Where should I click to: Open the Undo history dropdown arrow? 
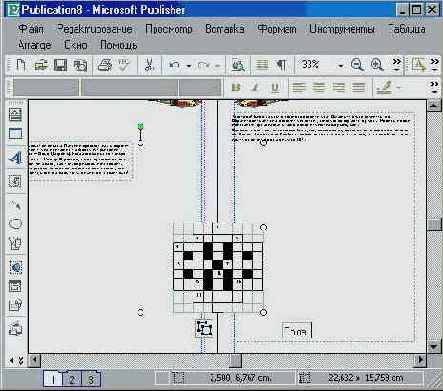click(x=189, y=66)
